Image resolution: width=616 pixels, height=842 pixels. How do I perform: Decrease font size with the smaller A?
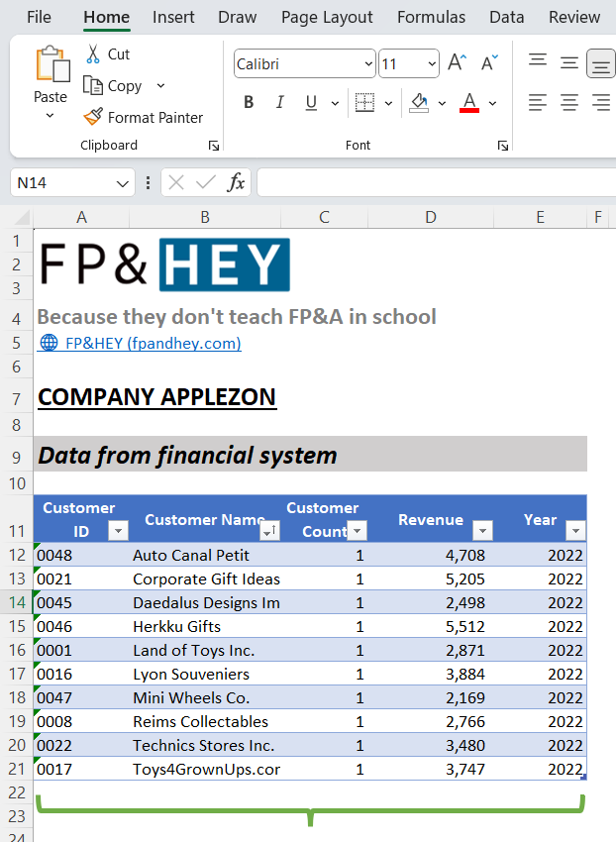[489, 62]
